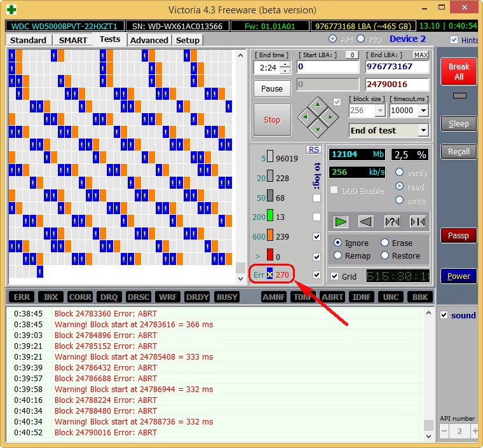This screenshot has height=448, width=483.
Task: Click the CORR status indicator
Action: tap(80, 297)
